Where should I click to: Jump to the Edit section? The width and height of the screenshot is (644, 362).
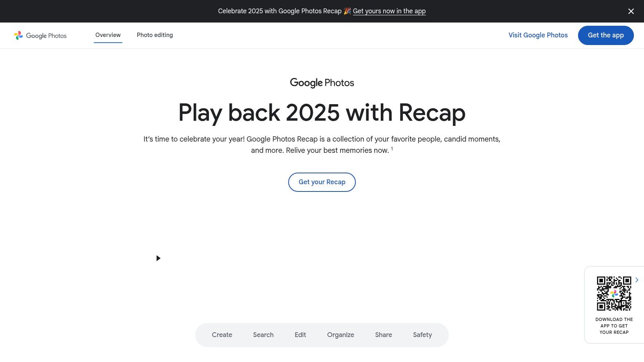(300, 335)
